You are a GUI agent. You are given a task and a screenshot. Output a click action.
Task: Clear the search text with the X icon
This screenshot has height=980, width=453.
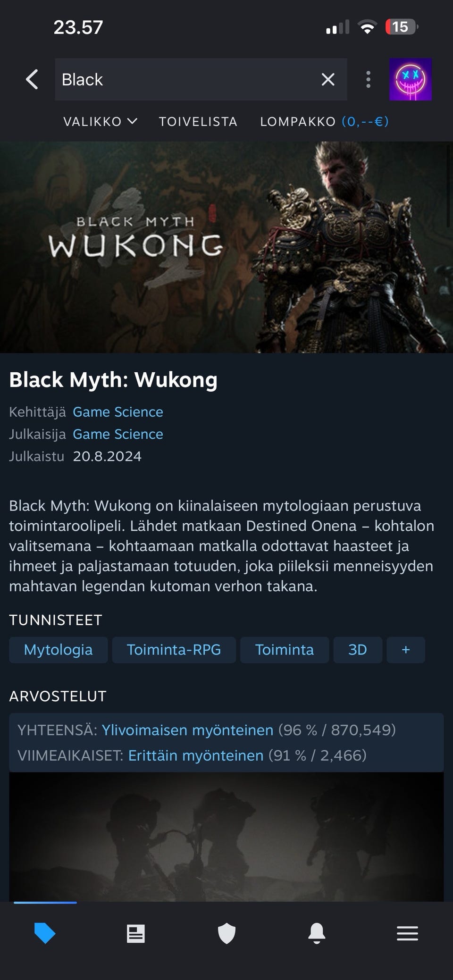click(x=328, y=79)
